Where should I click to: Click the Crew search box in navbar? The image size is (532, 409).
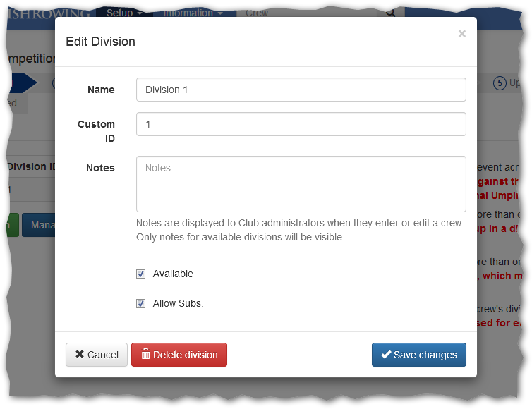pos(307,12)
